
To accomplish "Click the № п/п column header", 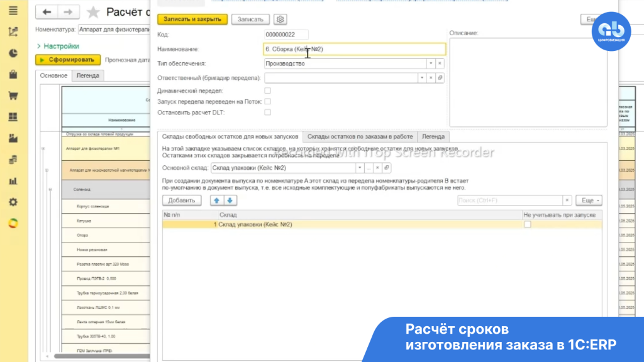I will tap(190, 215).
